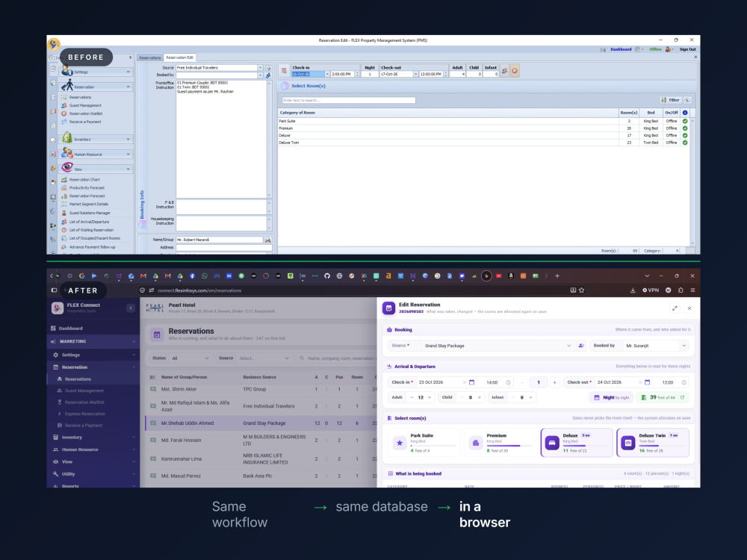
Task: Open the Check-in calendar picker icon
Action: 471,382
